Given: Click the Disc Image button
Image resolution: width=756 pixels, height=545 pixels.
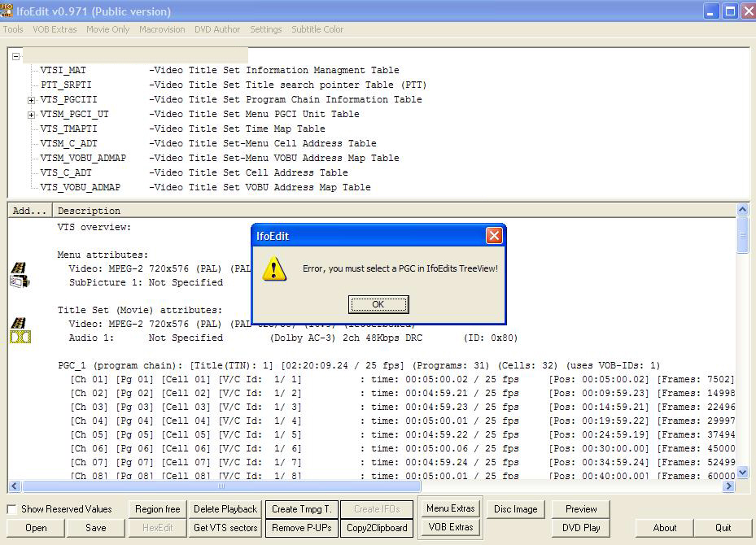Looking at the screenshot, I should (515, 509).
